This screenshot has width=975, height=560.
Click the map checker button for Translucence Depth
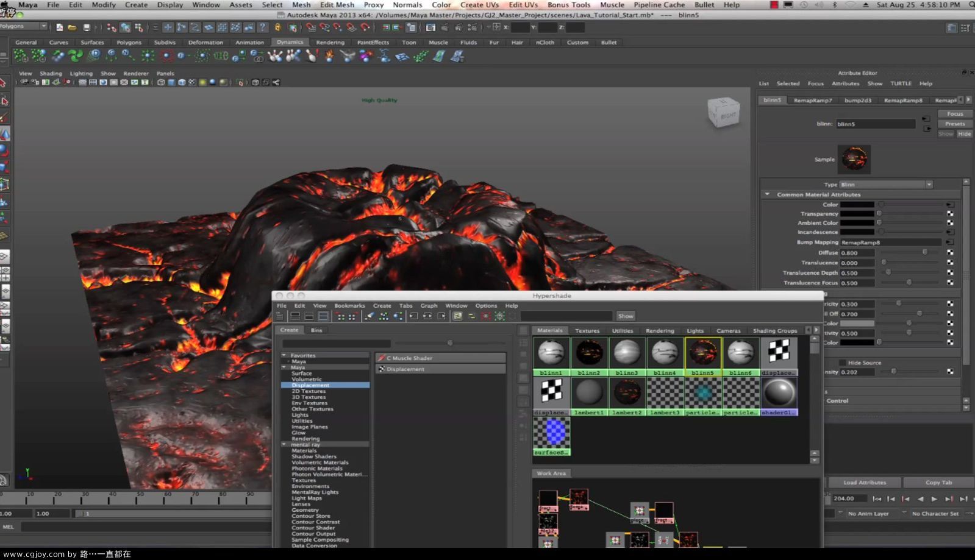pos(950,273)
